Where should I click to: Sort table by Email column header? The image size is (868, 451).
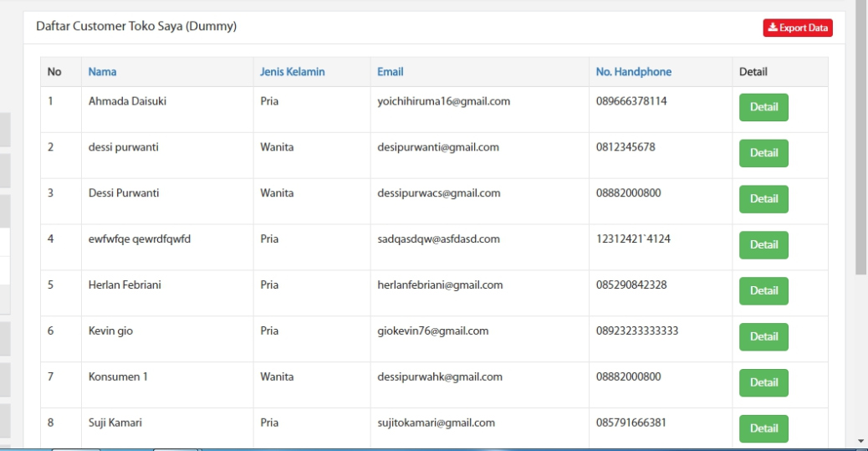pos(391,72)
